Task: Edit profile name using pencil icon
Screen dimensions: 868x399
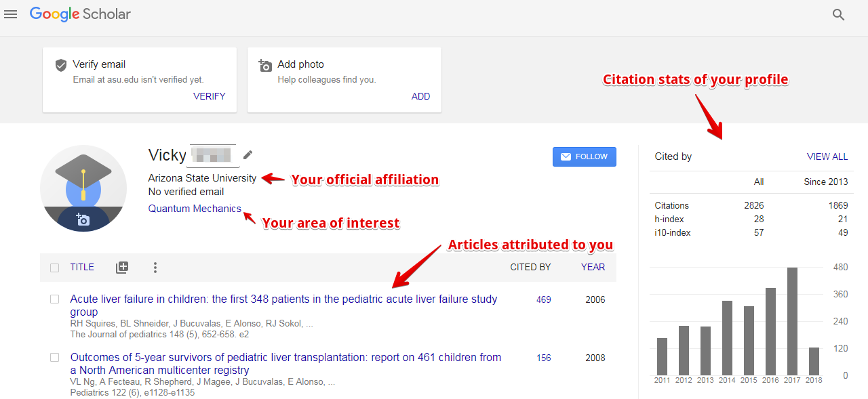Action: pyautogui.click(x=248, y=154)
